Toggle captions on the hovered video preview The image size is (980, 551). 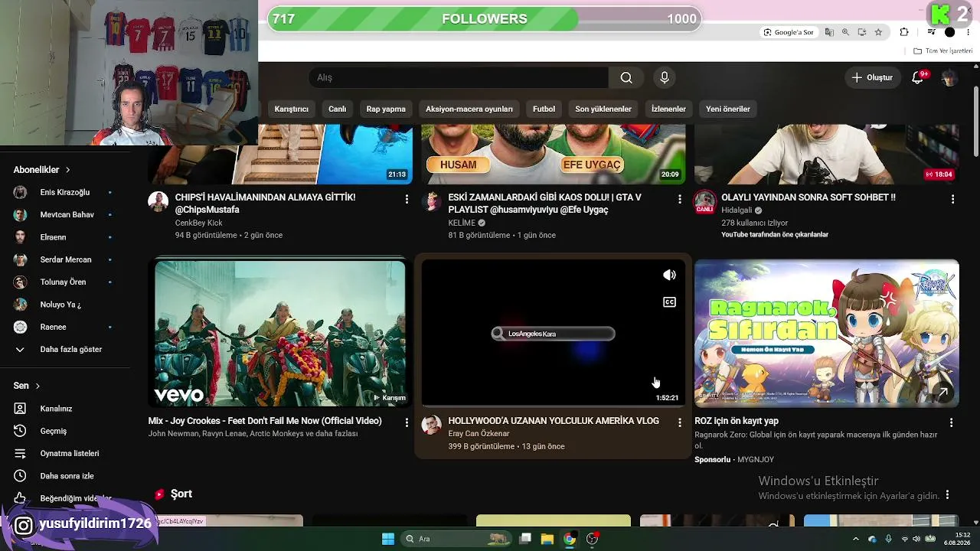[669, 302]
